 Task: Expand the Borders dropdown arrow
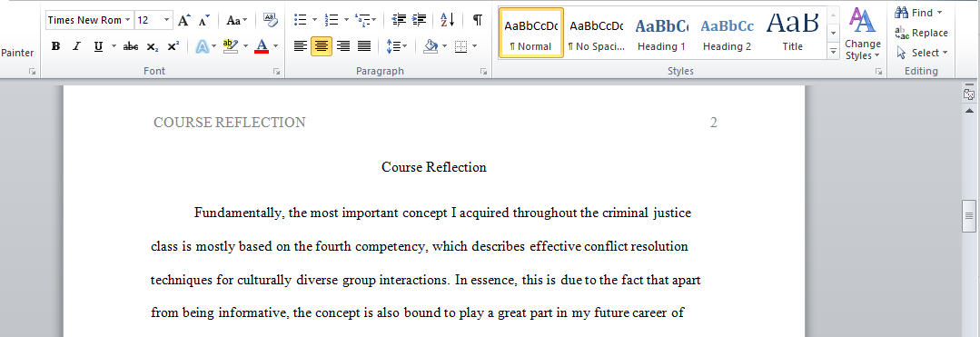474,46
